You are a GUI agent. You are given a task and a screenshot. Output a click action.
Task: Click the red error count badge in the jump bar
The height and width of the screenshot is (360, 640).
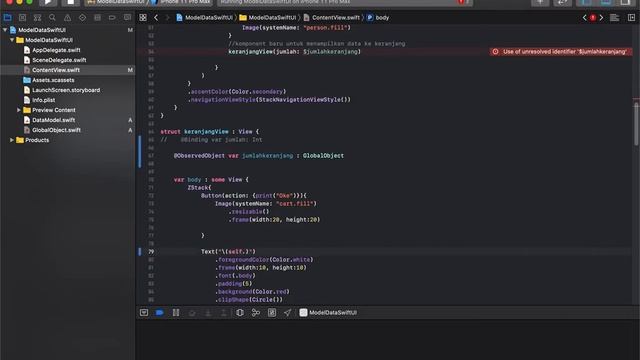(x=593, y=18)
